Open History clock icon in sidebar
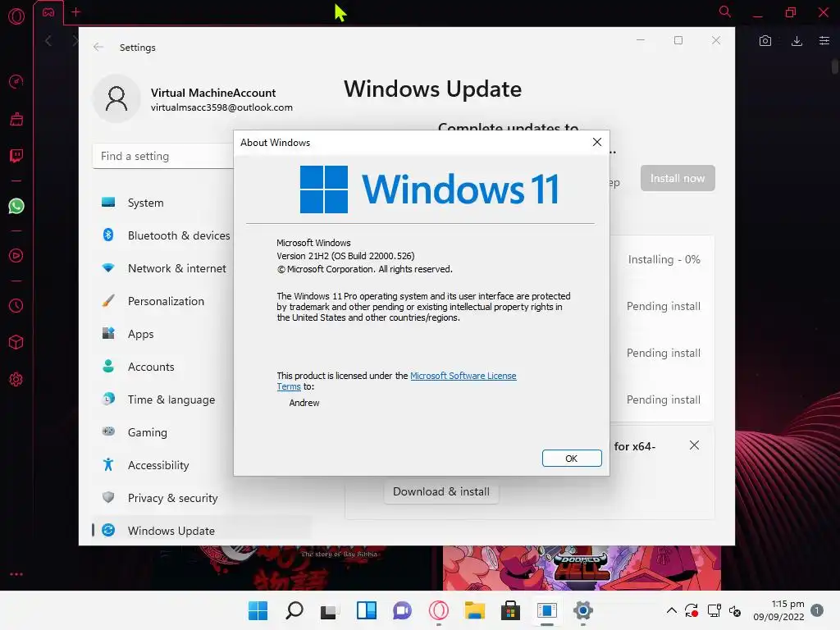Screen dimensions: 840x630 coord(16,306)
